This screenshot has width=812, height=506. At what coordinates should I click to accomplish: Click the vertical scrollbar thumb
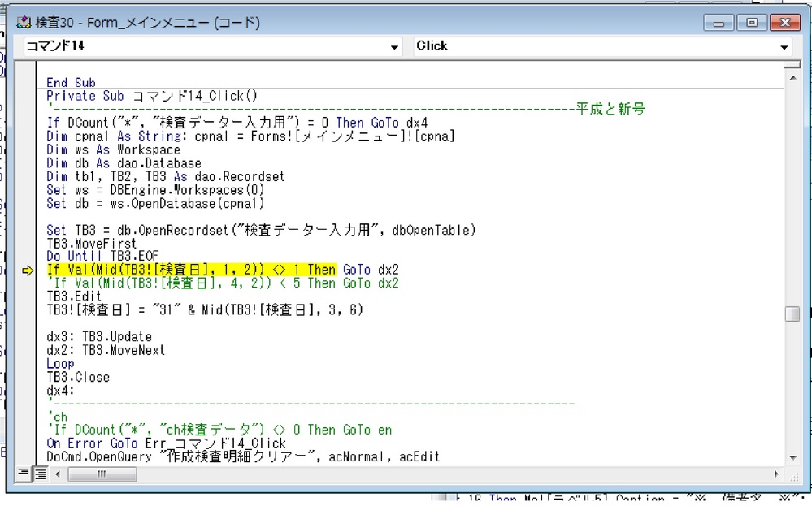[x=792, y=314]
